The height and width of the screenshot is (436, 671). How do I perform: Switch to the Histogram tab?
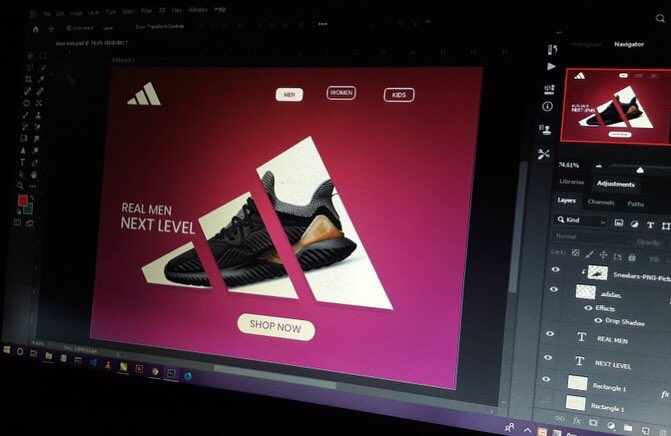tap(586, 44)
